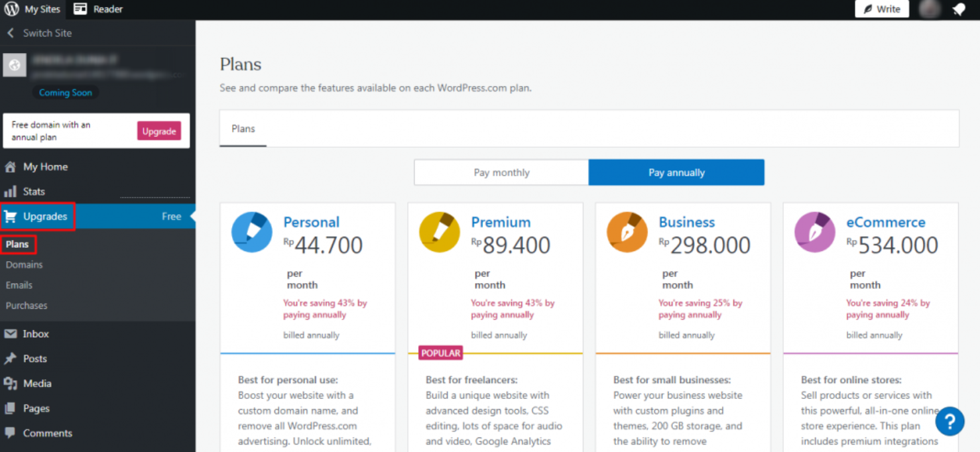
Task: Click price Rp 44.700 on Personal
Action: point(323,245)
